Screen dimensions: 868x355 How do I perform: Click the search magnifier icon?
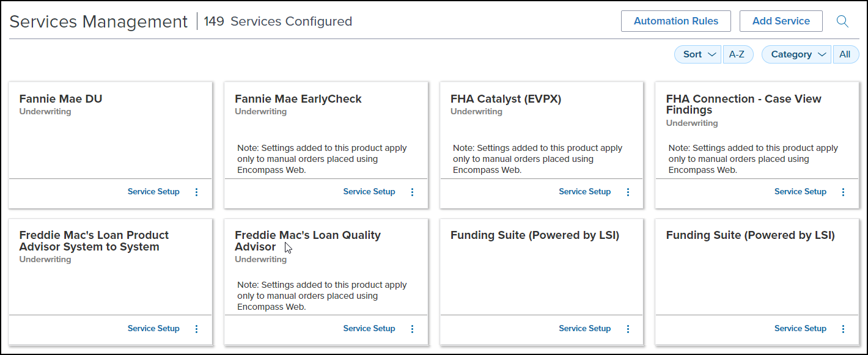point(842,21)
